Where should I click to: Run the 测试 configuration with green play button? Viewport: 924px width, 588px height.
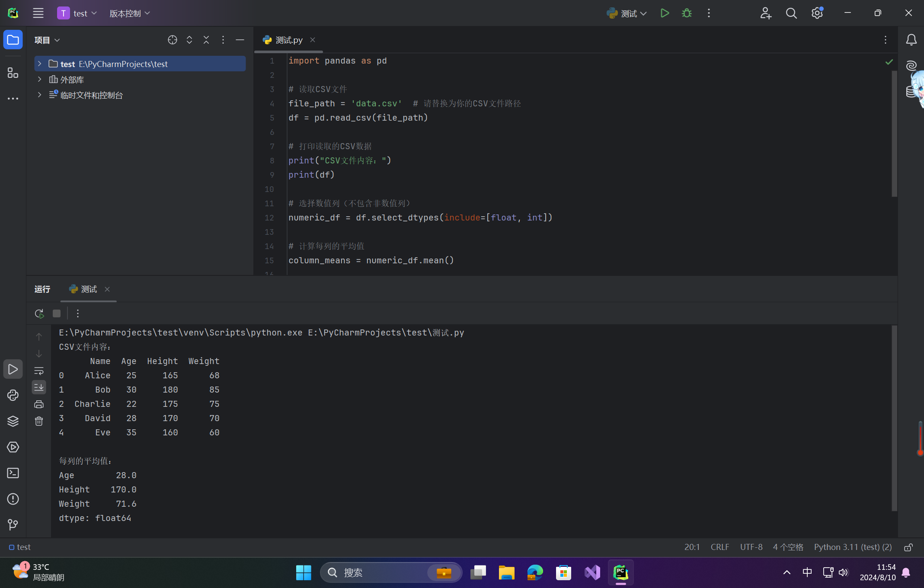click(x=665, y=13)
